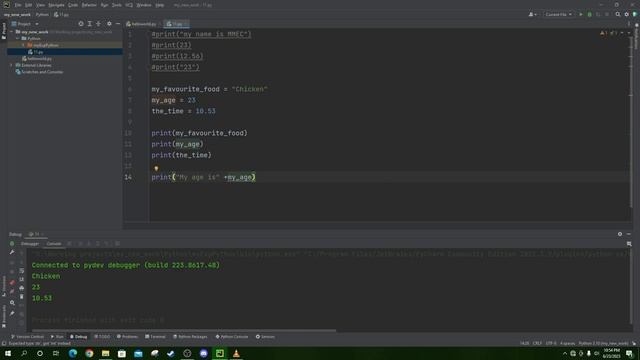This screenshot has width=640, height=360.
Task: Open Windows Start menu
Action: pyautogui.click(x=8, y=353)
